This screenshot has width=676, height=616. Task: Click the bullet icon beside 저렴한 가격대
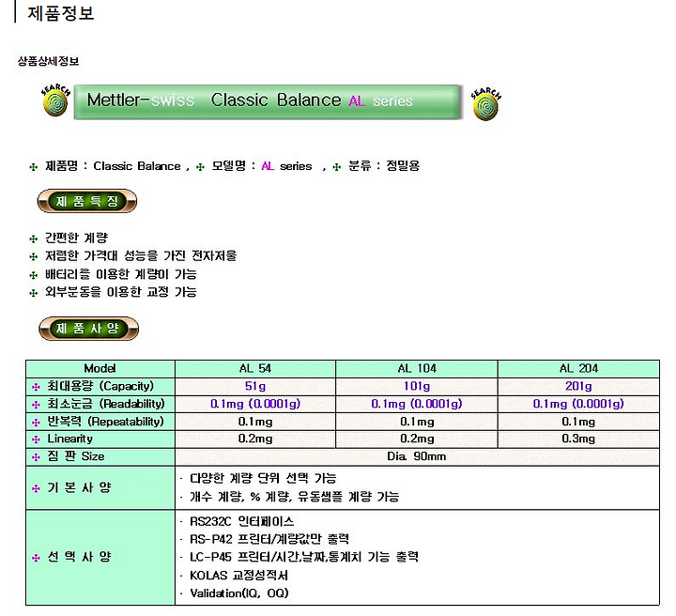point(34,257)
